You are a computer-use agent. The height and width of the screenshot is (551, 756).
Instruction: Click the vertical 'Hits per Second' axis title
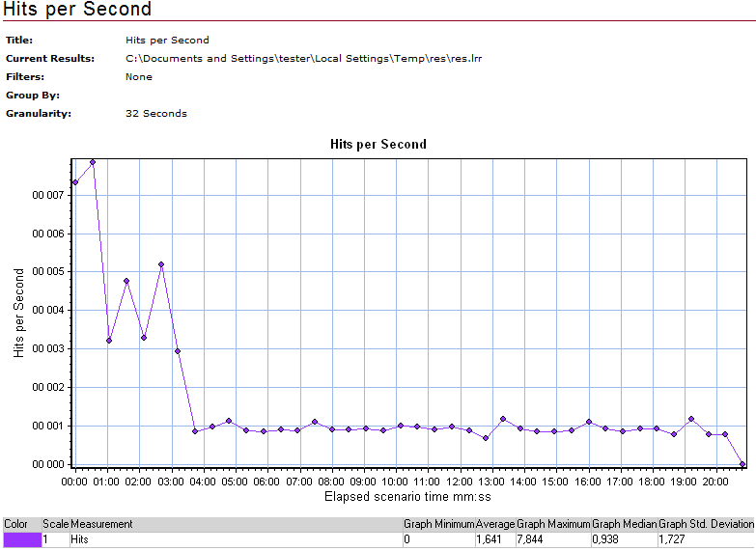(18, 313)
